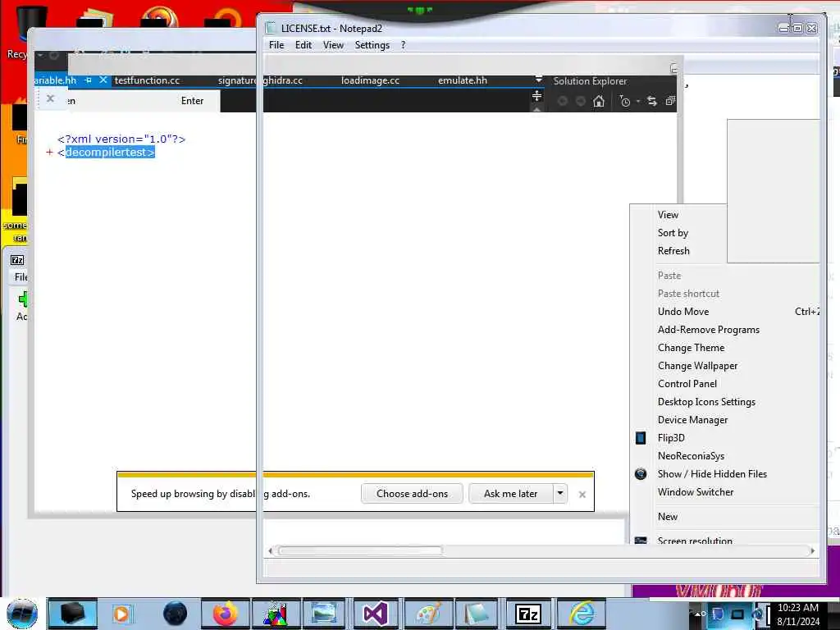Open the Ask me later dropdown arrow
840x630 pixels.
(560, 493)
